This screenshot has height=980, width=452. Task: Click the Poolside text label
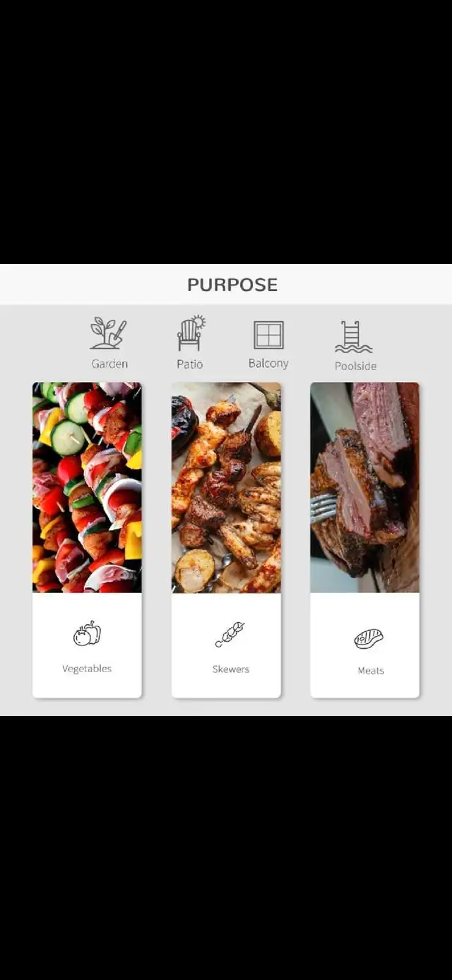[x=355, y=366]
